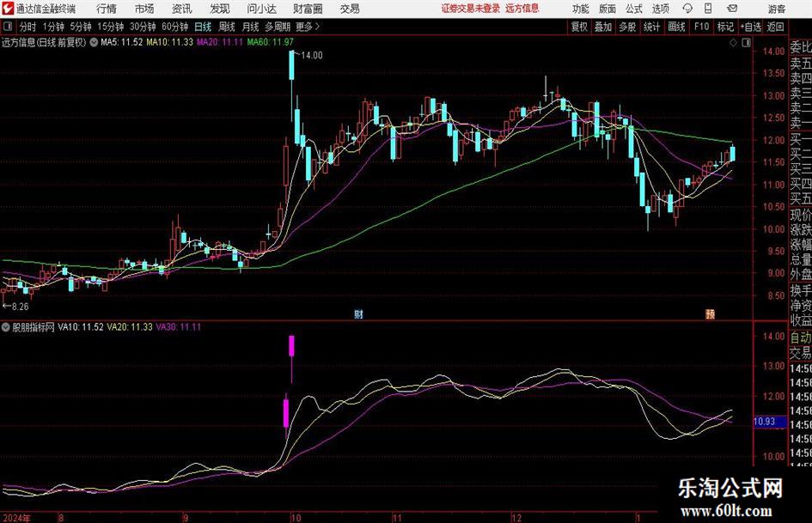The height and width of the screenshot is (523, 812).
Task: Click the 通达信 red logo icon
Action: (7, 9)
